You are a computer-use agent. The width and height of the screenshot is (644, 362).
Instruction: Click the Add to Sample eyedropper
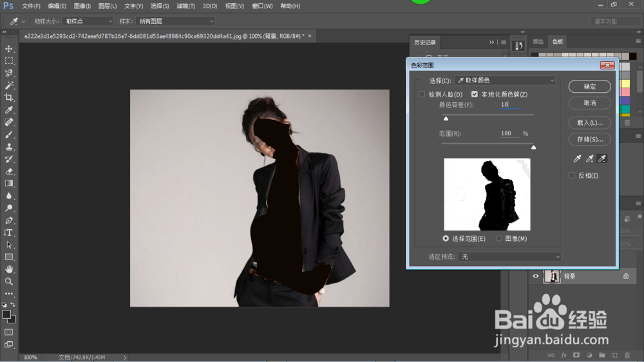pos(589,158)
